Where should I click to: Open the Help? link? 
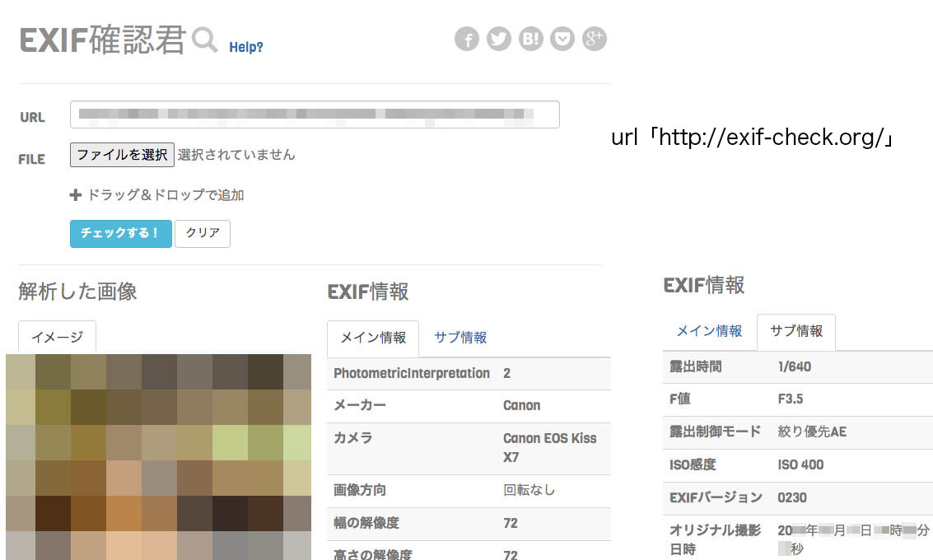247,46
